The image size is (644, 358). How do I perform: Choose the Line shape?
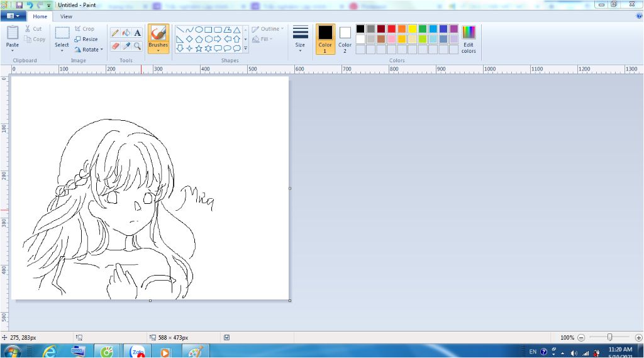[x=180, y=30]
